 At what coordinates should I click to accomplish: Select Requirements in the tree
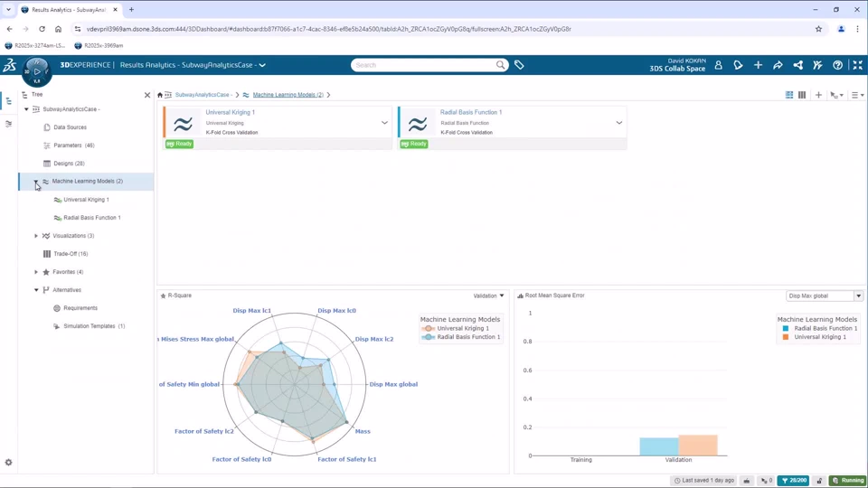(80, 308)
